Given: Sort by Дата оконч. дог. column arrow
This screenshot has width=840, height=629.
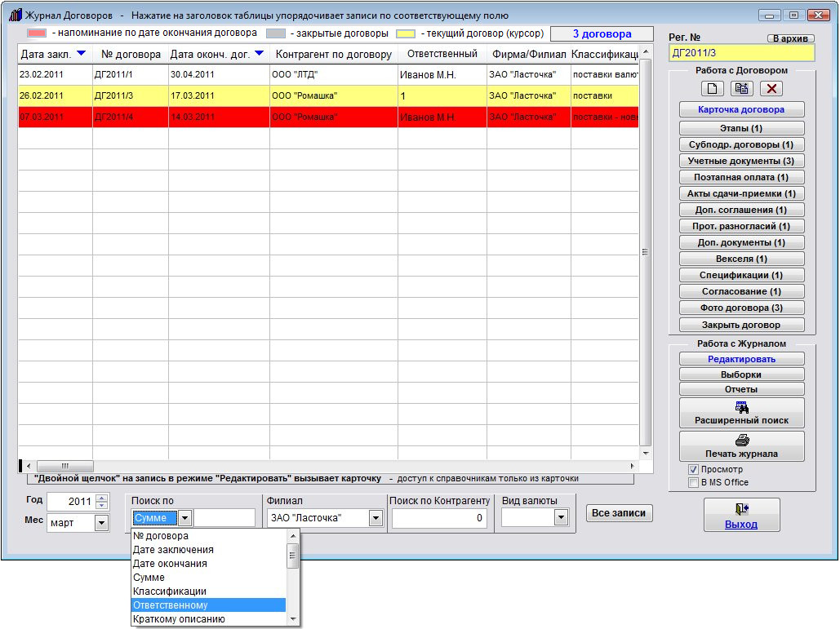Looking at the screenshot, I should (x=259, y=54).
